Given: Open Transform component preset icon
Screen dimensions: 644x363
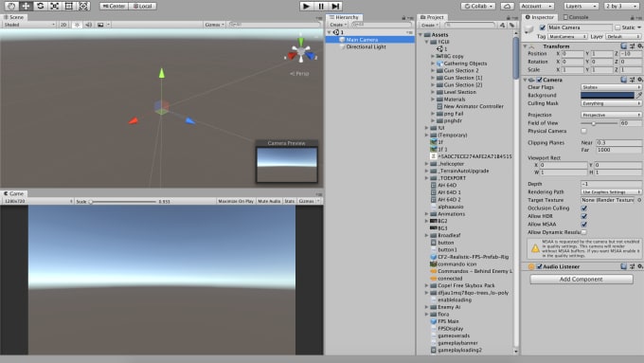Looking at the screenshot, I should (632, 46).
